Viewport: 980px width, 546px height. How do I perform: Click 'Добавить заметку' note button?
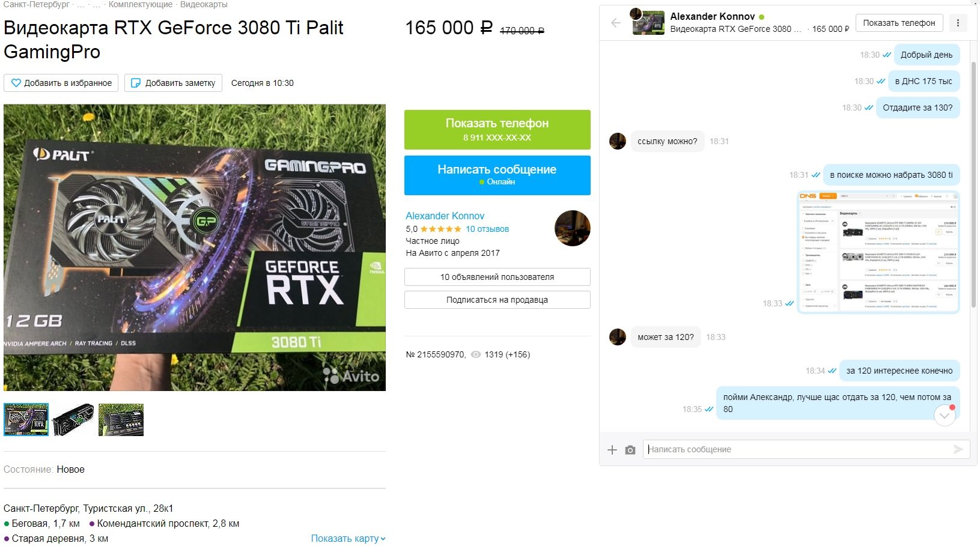(174, 83)
